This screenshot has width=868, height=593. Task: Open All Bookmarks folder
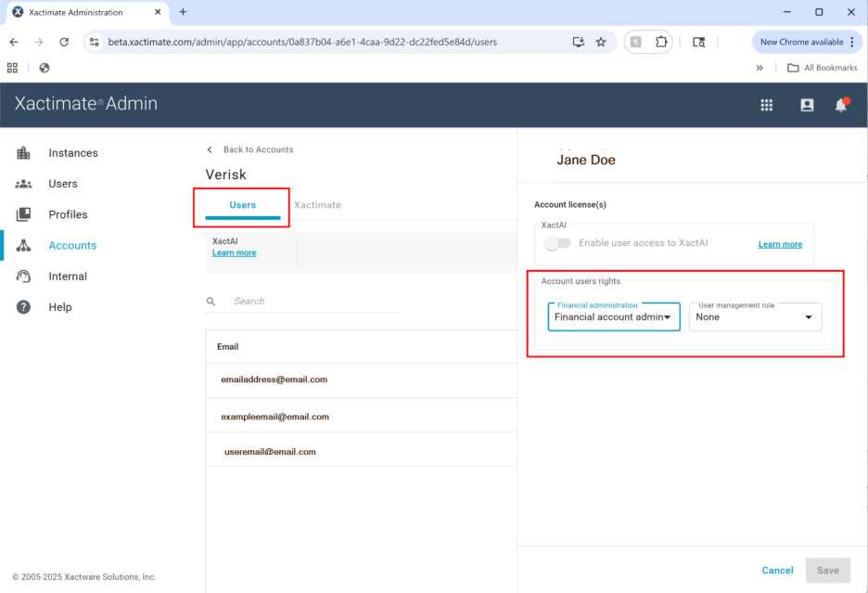click(x=823, y=68)
